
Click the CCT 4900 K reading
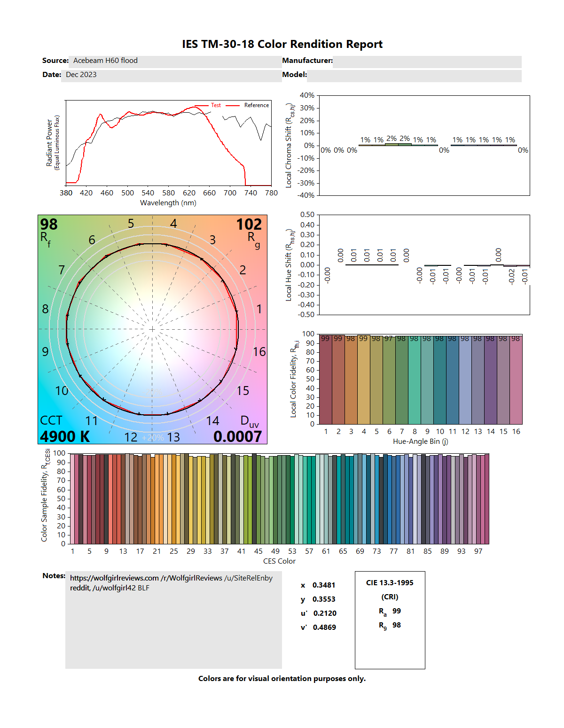coord(65,436)
